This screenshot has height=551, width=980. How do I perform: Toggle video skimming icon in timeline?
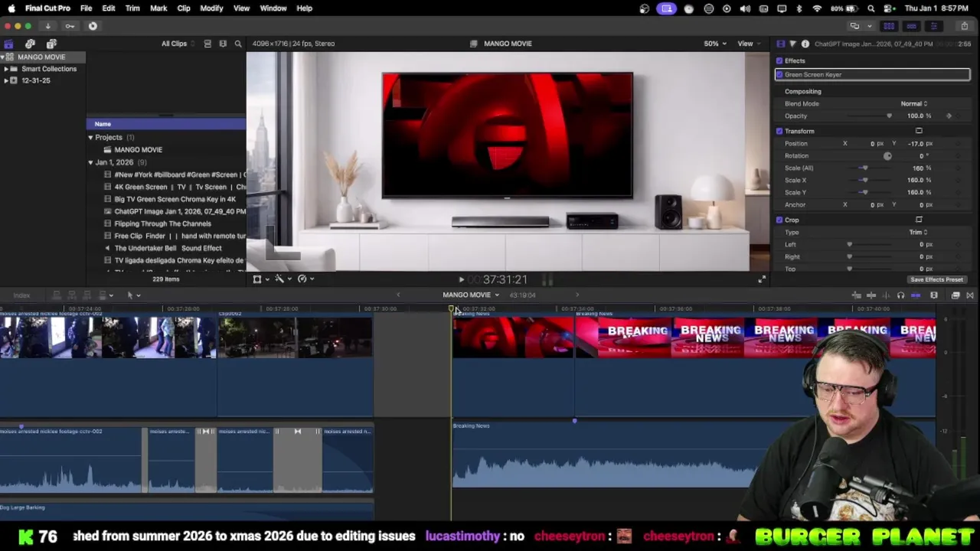(x=871, y=295)
